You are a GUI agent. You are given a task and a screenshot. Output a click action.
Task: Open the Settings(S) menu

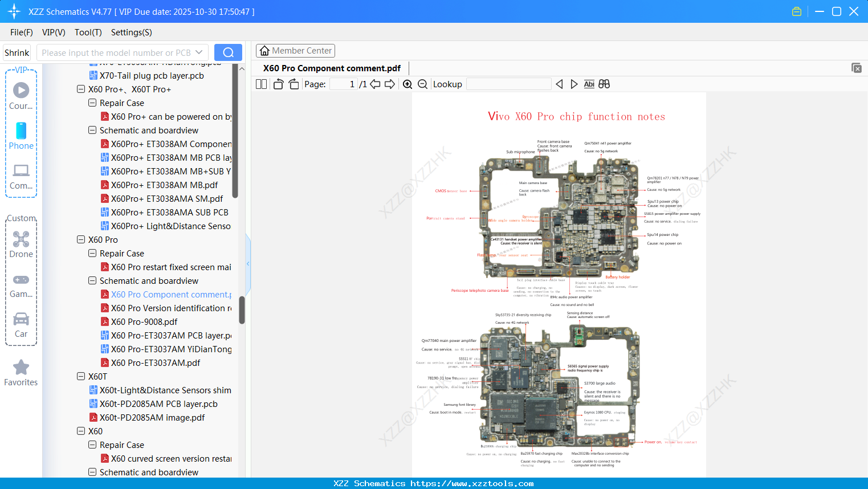tap(132, 32)
